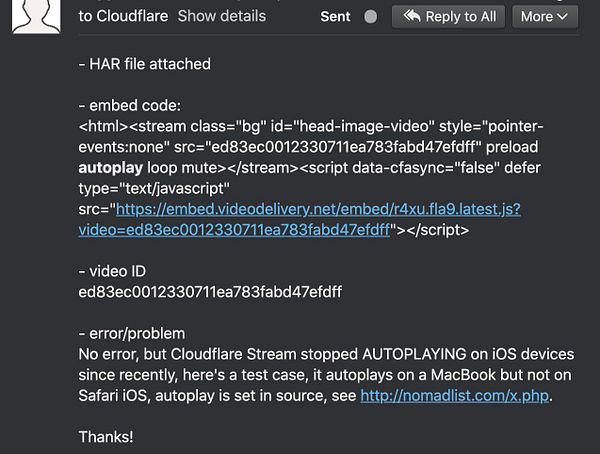Click the Sent status label
The width and height of the screenshot is (600, 454).
(x=337, y=17)
